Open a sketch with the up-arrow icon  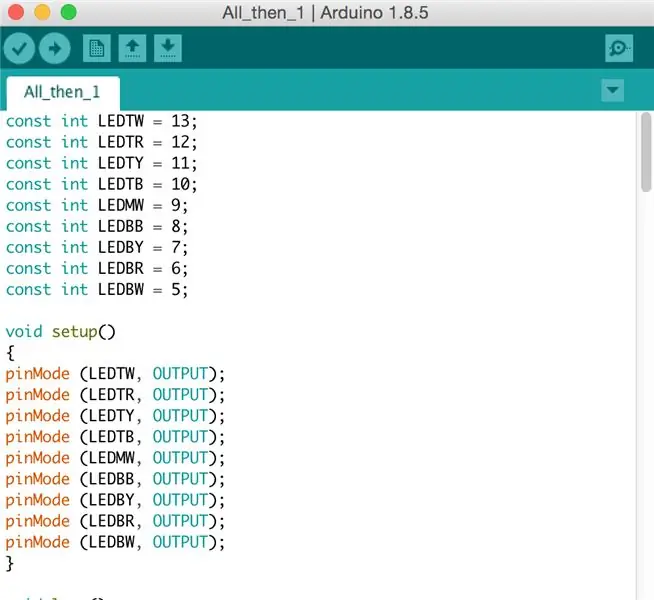coord(132,48)
